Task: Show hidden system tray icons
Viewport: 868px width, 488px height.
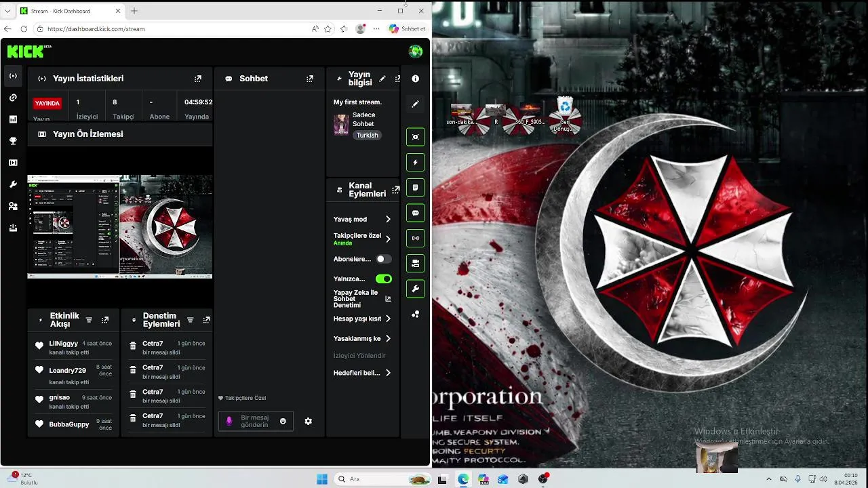Action: pos(768,479)
